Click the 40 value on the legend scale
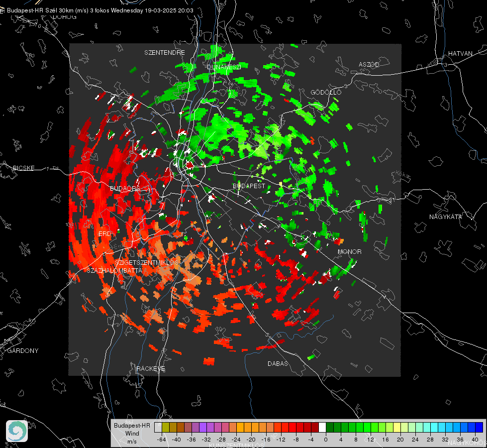The image size is (487, 448). 475,440
